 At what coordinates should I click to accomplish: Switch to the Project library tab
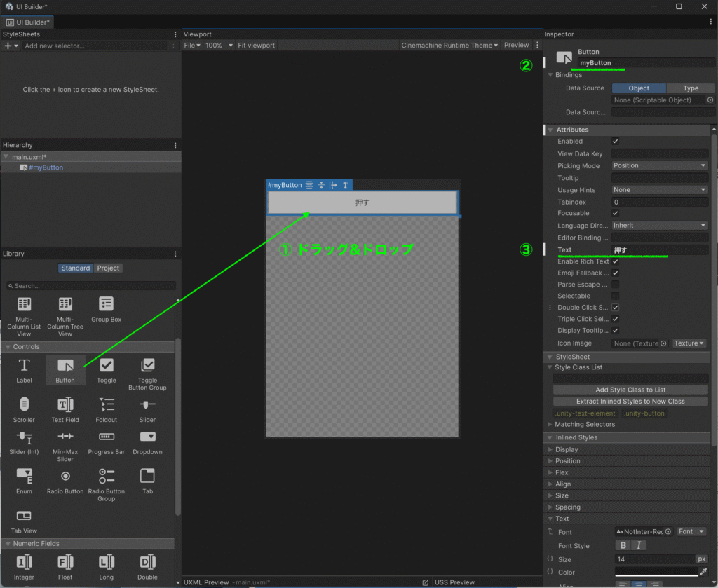point(108,268)
